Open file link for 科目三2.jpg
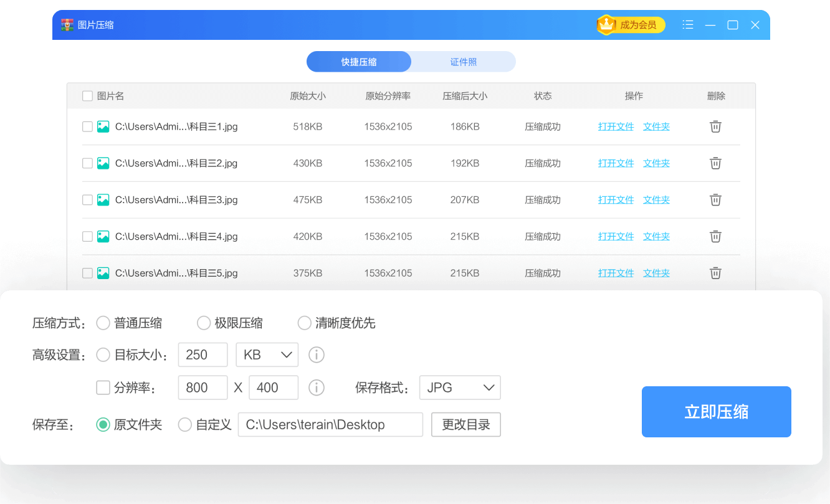830x504 pixels. (x=616, y=163)
